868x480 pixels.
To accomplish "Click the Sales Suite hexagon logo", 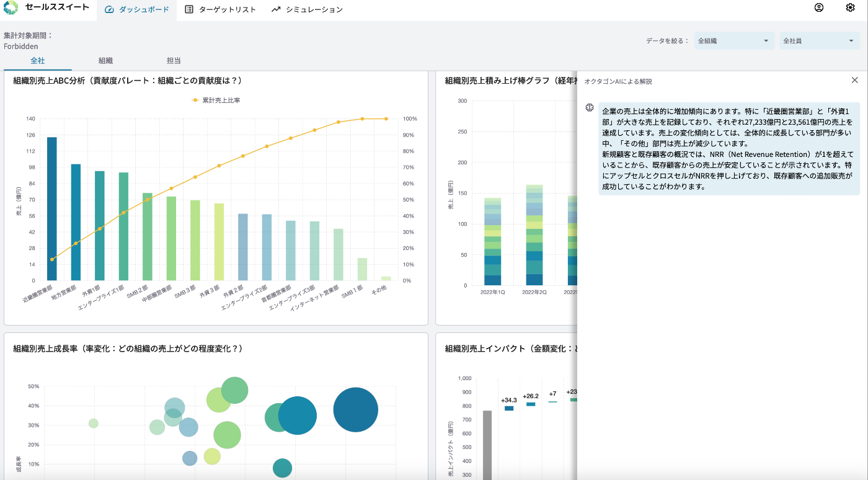I will [x=11, y=8].
